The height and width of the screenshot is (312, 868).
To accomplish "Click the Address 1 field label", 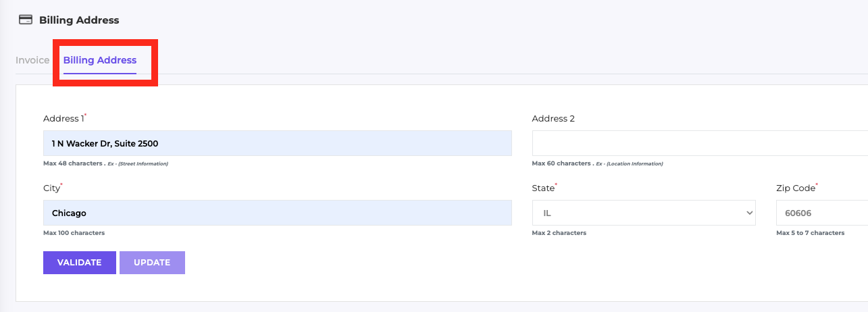I will point(65,118).
